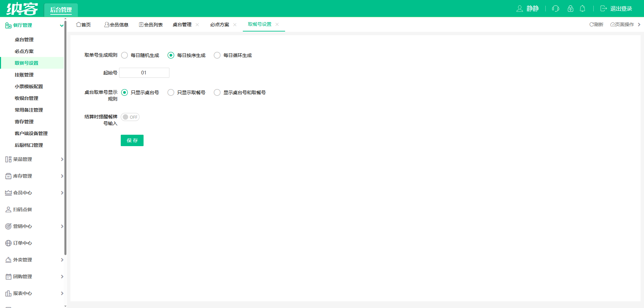
Task: Click the 扫码点餐 person icon
Action: pyautogui.click(x=8, y=209)
